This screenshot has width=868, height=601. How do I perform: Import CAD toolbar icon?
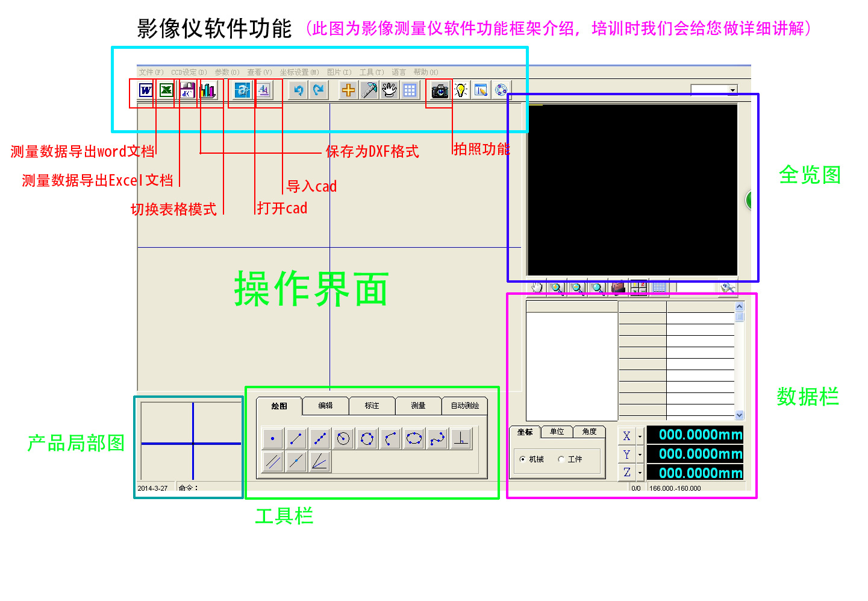coord(263,90)
